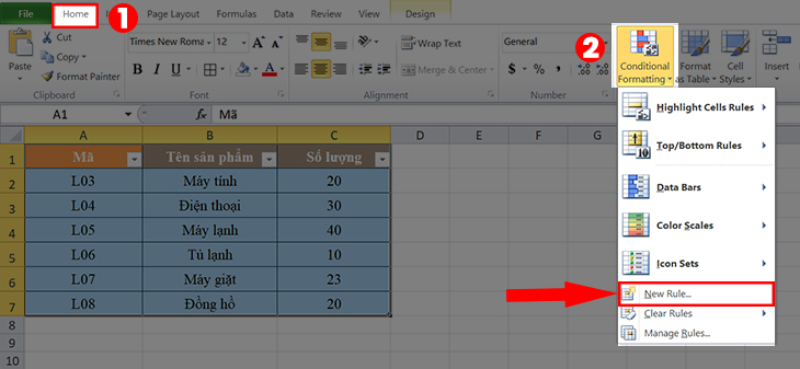
Task: Open the Merge & Center dropdown arrow
Action: pyautogui.click(x=492, y=70)
